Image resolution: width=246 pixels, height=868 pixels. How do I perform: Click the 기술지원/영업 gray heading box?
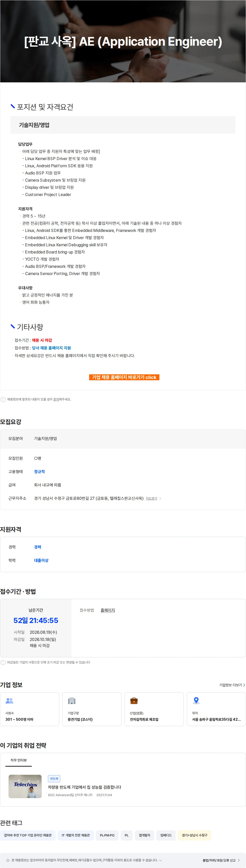click(123, 125)
